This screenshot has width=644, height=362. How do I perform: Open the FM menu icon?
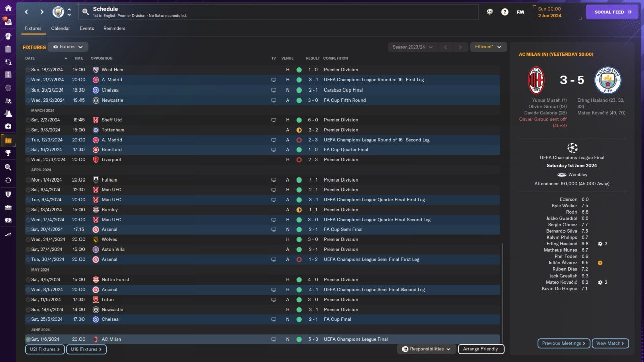[520, 12]
